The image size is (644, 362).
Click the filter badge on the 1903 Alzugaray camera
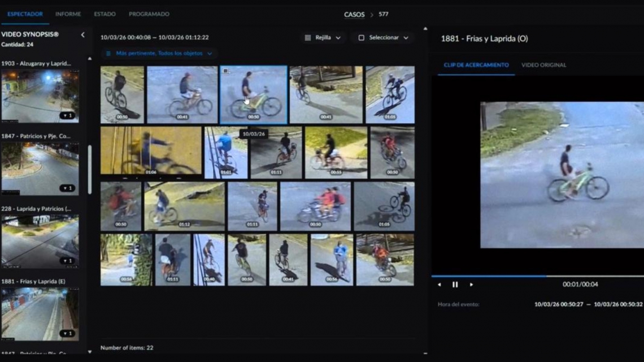(68, 115)
